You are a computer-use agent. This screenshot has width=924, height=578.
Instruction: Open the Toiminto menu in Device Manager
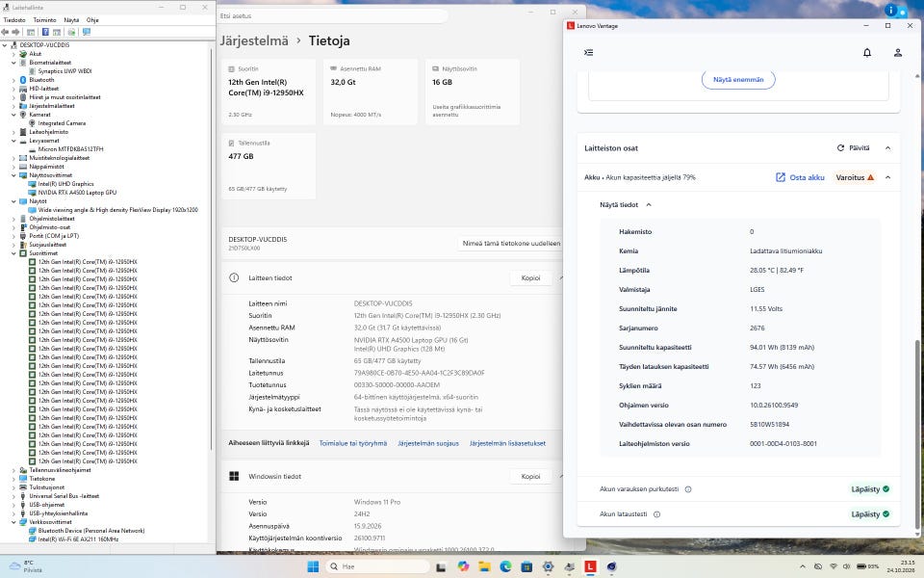click(44, 20)
